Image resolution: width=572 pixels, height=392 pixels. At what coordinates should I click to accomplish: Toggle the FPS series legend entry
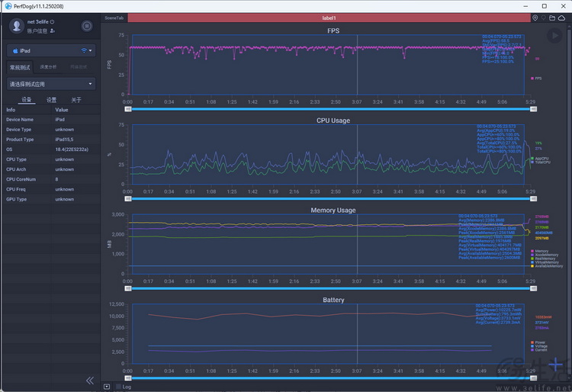536,79
